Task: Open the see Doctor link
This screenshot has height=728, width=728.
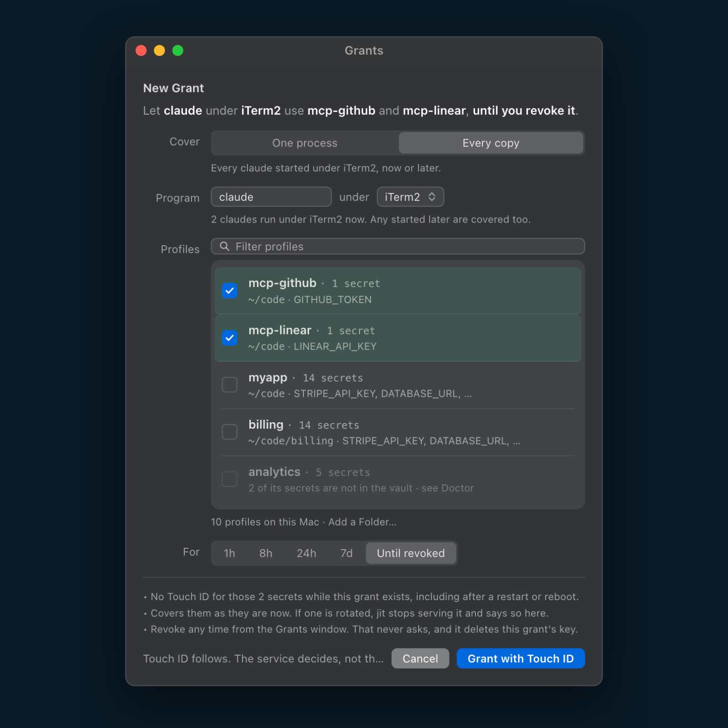Action: (x=448, y=488)
